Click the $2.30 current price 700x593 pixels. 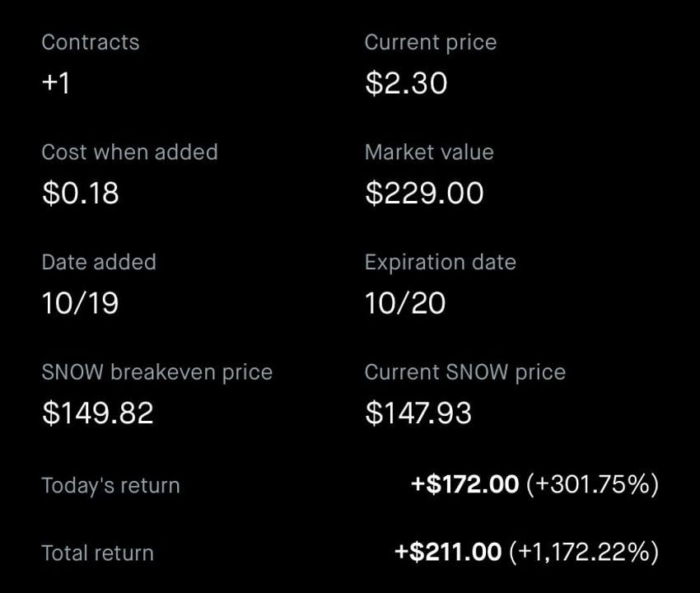pyautogui.click(x=406, y=83)
